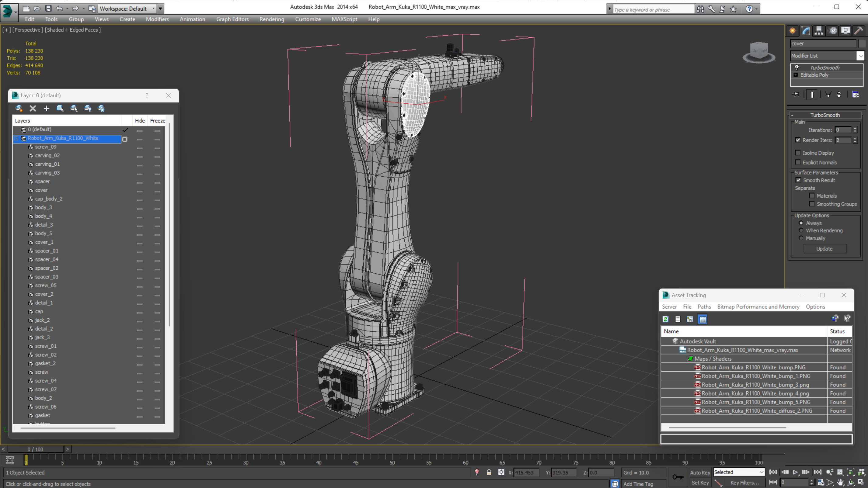Expand the Editable Poly stack entry
The height and width of the screenshot is (488, 868).
point(796,75)
